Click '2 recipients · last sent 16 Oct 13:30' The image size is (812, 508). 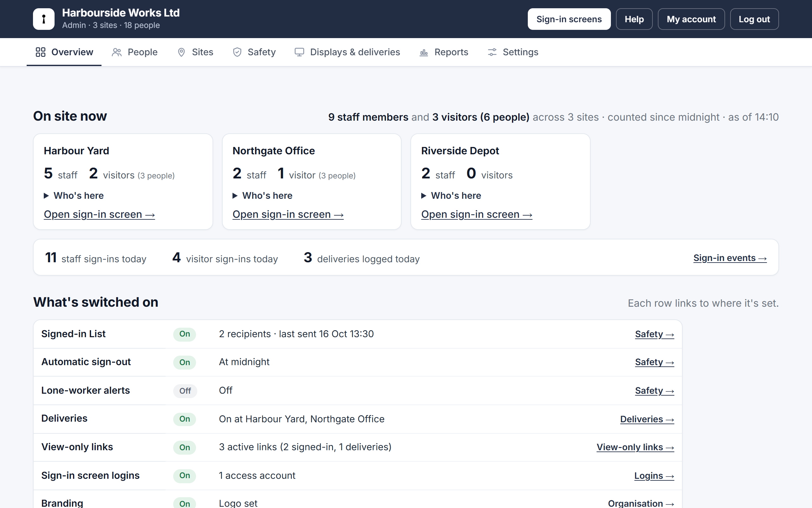click(x=296, y=334)
